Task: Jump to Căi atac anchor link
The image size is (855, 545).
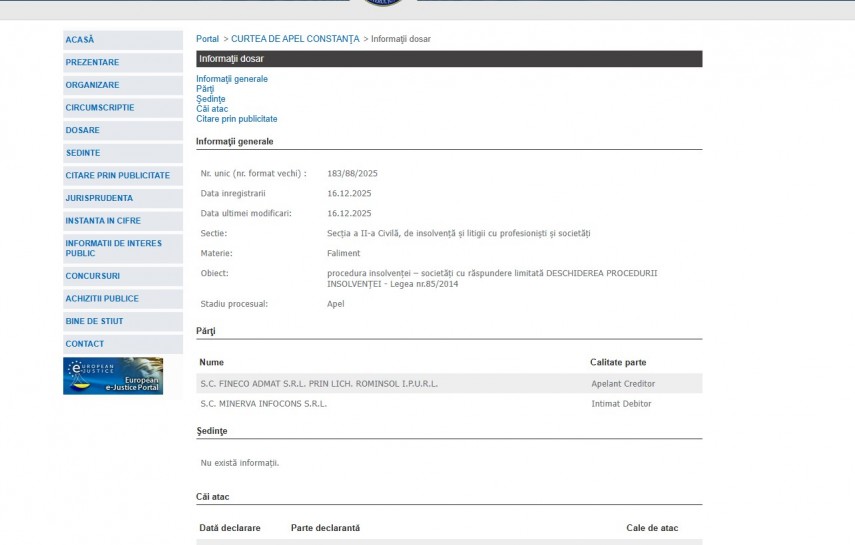Action: [x=212, y=109]
